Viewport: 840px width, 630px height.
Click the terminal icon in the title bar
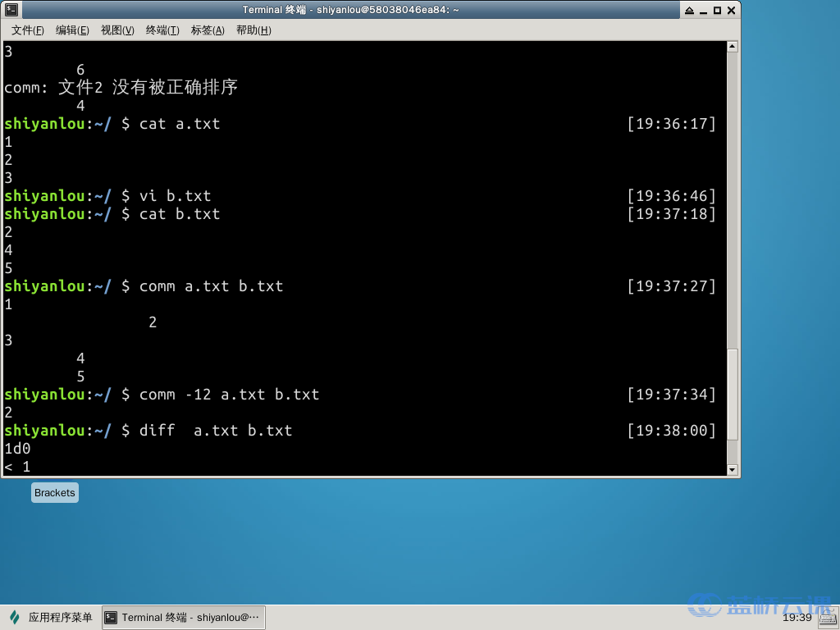point(11,10)
